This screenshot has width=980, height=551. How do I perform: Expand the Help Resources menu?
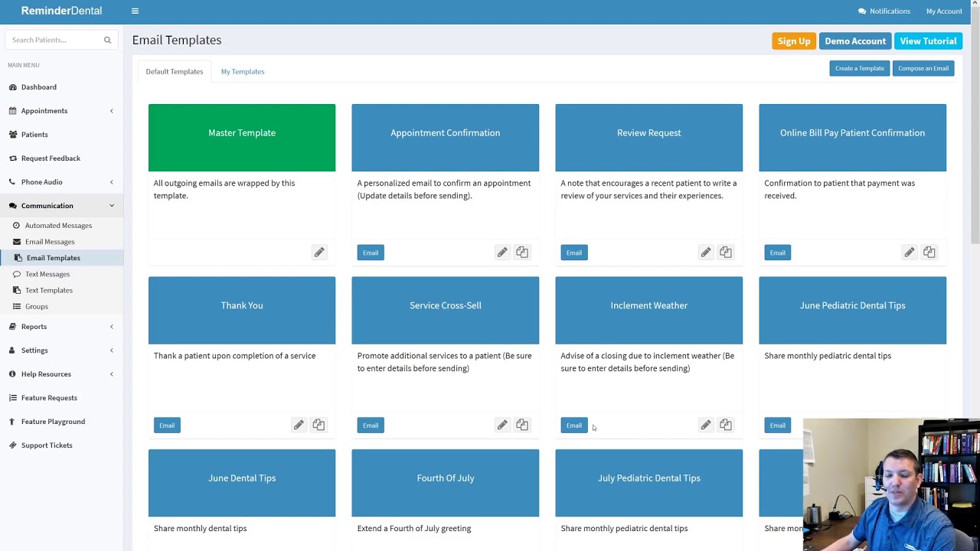(x=61, y=374)
